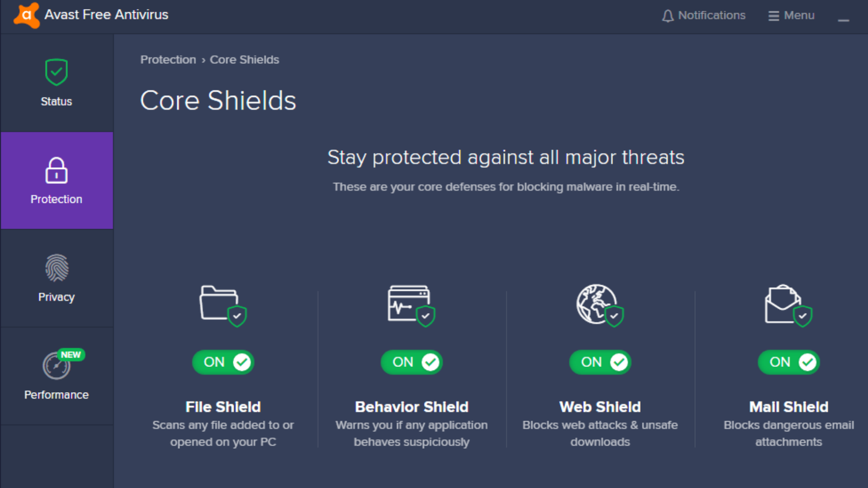
Task: Click the Protection breadcrumb link
Action: pos(168,59)
